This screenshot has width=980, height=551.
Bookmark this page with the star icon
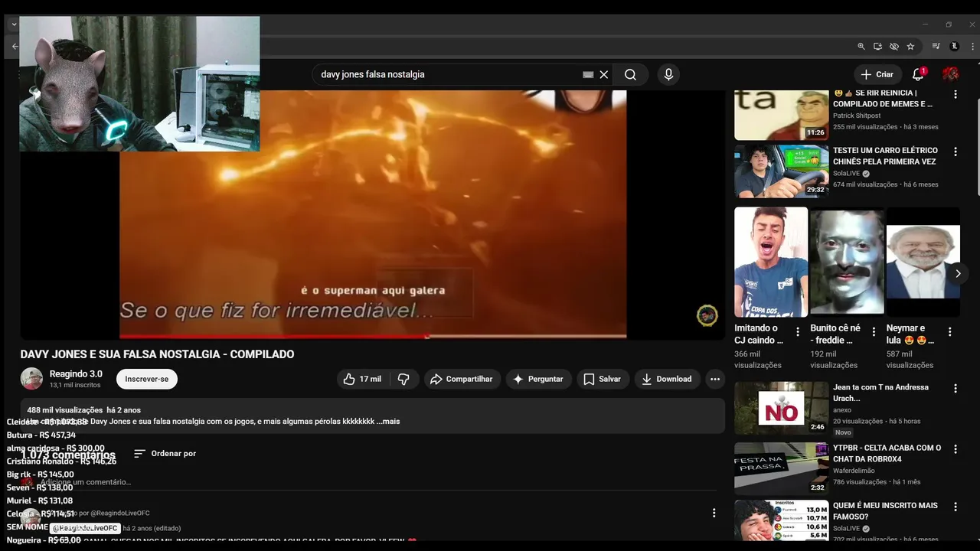coord(910,47)
